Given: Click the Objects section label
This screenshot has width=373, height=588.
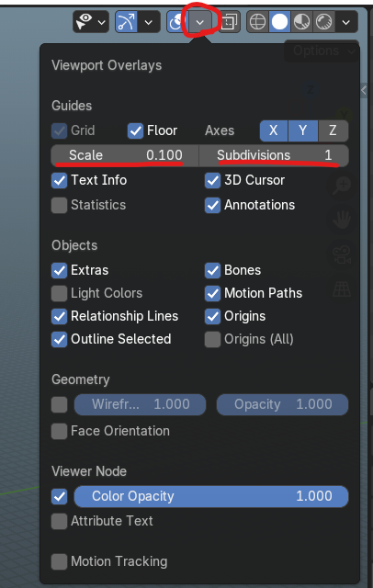Looking at the screenshot, I should 74,245.
